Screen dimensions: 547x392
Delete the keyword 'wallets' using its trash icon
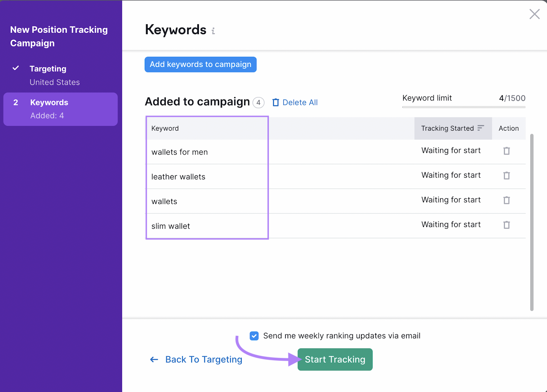[506, 200]
